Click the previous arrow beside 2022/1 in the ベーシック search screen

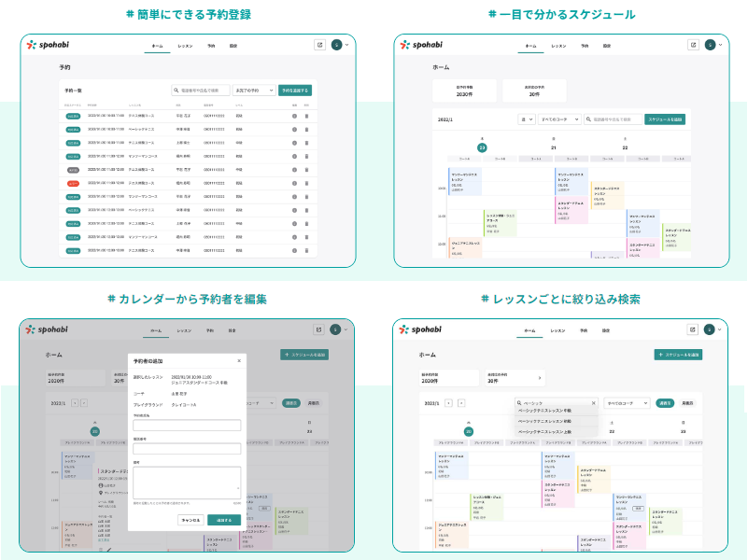pyautogui.click(x=448, y=403)
